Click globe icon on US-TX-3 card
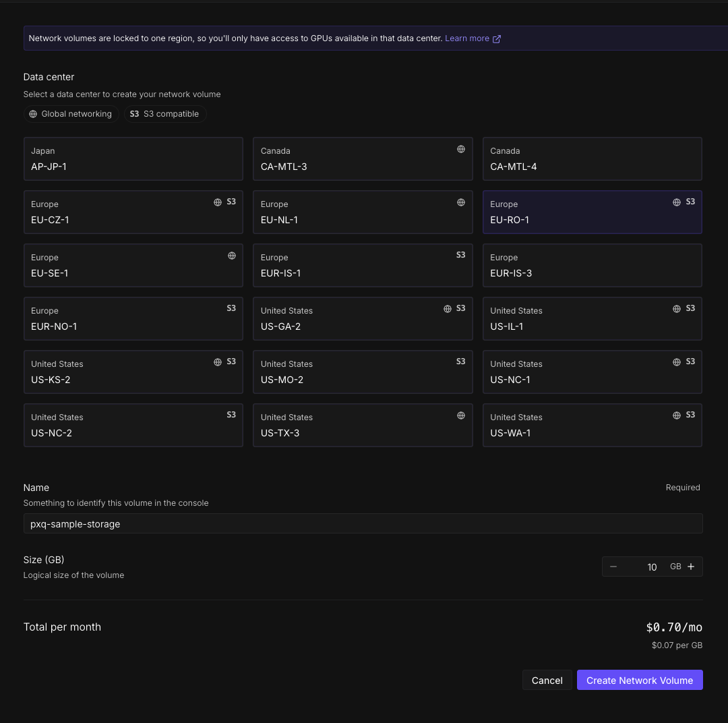728x723 pixels. [x=460, y=415]
